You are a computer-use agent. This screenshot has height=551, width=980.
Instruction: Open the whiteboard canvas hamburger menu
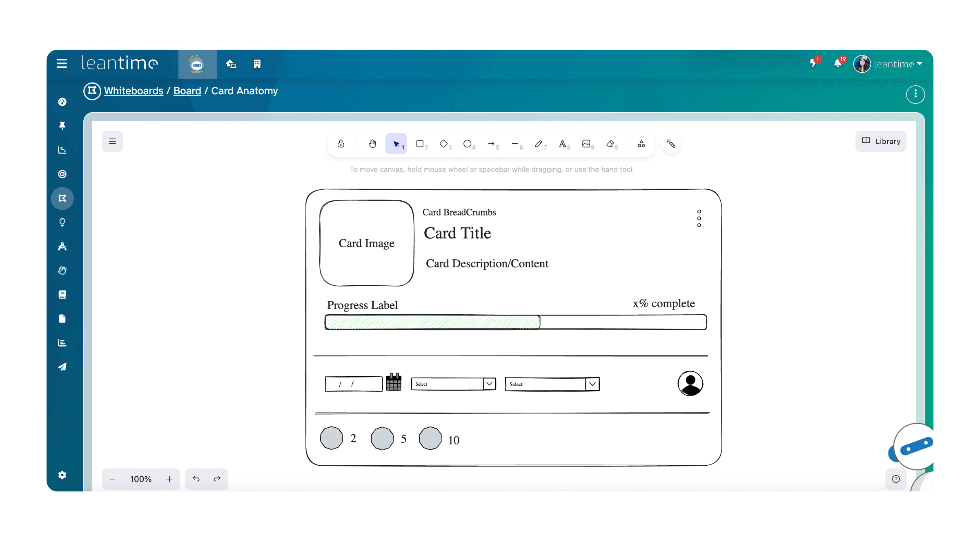click(112, 141)
